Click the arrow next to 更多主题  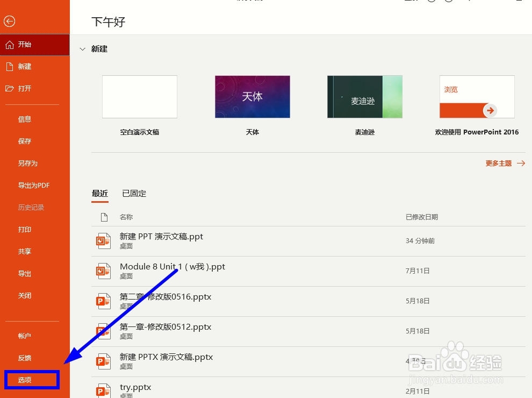pyautogui.click(x=521, y=164)
